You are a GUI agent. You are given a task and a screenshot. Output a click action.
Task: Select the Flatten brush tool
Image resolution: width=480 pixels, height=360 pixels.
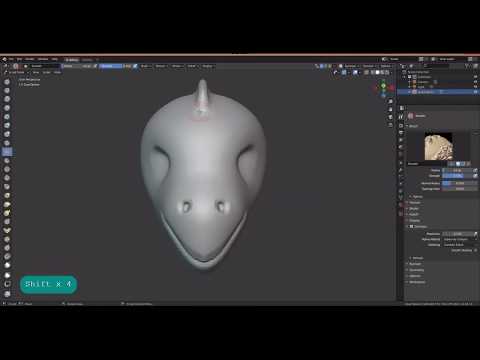(7, 169)
